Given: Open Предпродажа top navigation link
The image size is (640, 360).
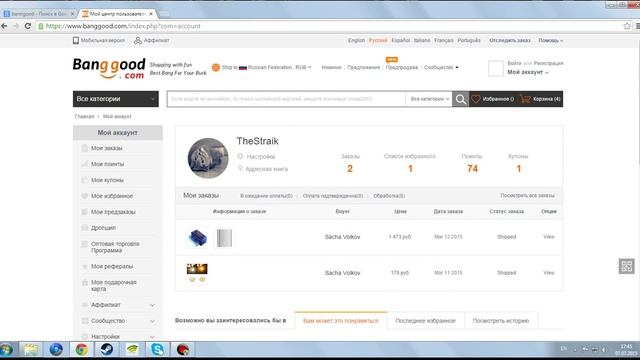Looking at the screenshot, I should (x=402, y=67).
